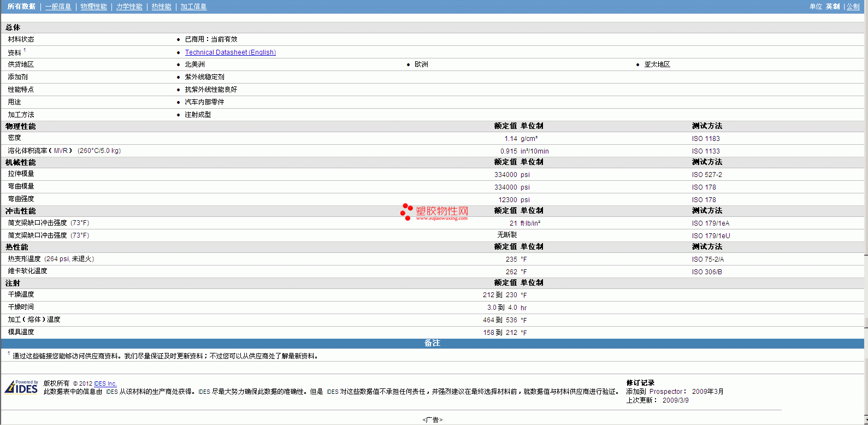Screen dimensions: 868x425
Task: Open ISO 75-2/A test method link
Action: point(708,259)
